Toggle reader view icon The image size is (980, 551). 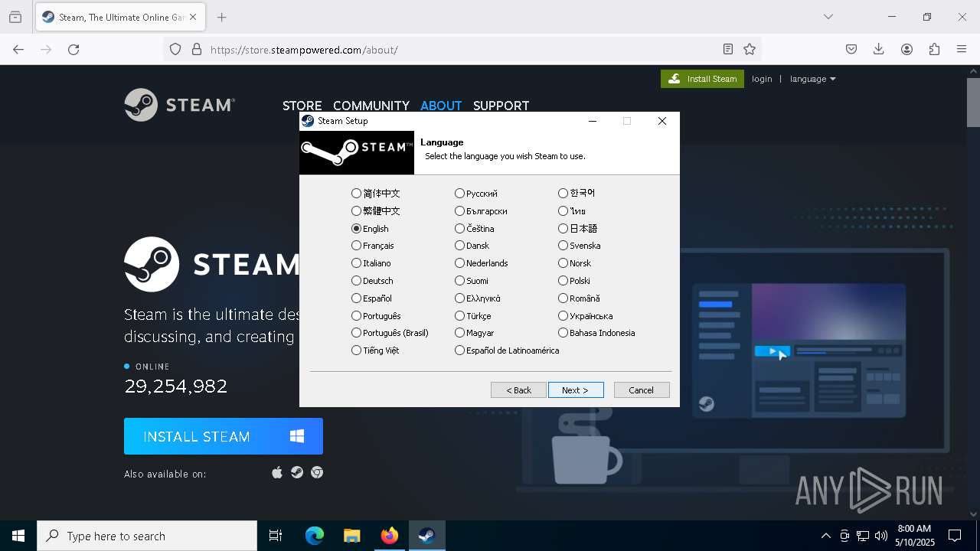728,50
